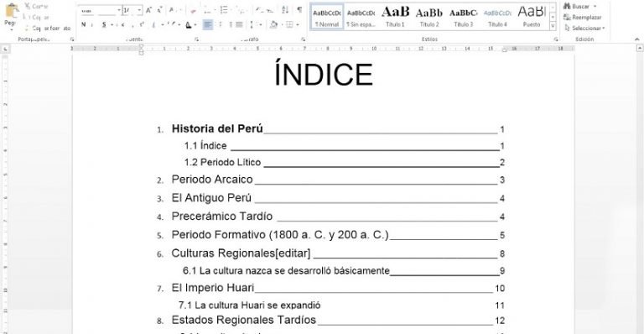
Task: Click the 'Estados Regionales Tardíos' entry
Action: coord(243,320)
